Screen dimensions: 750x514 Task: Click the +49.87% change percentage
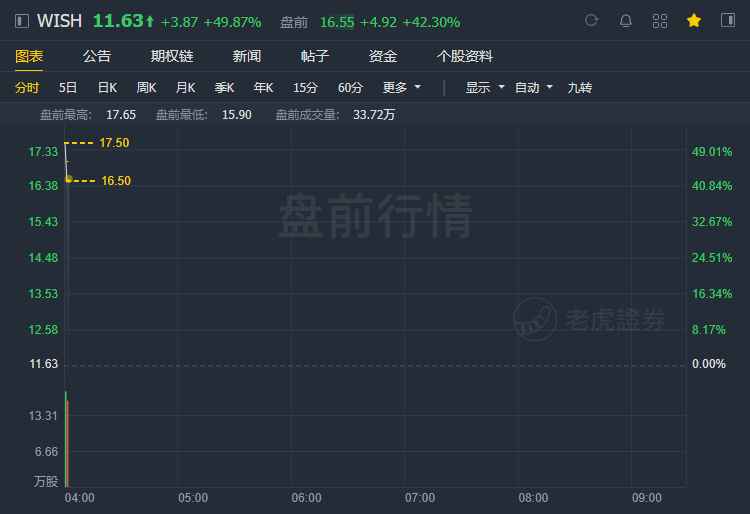tap(232, 22)
